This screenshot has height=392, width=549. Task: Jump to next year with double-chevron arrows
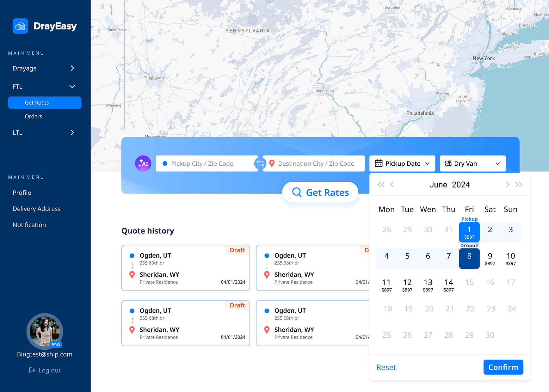[519, 184]
